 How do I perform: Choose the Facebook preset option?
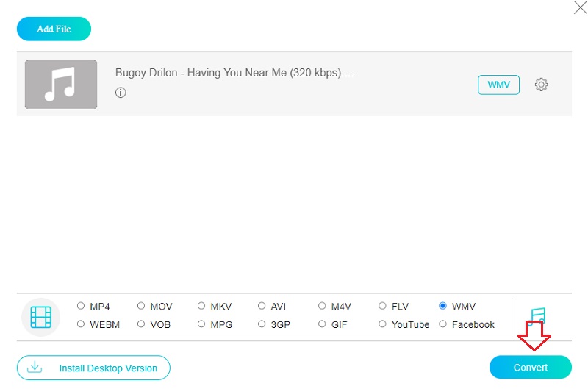[442, 324]
